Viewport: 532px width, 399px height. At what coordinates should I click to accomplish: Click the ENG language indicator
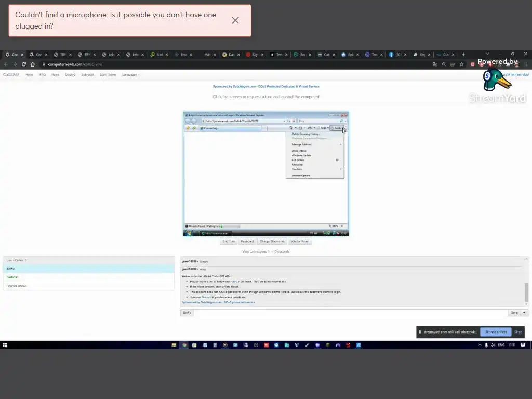(501, 345)
